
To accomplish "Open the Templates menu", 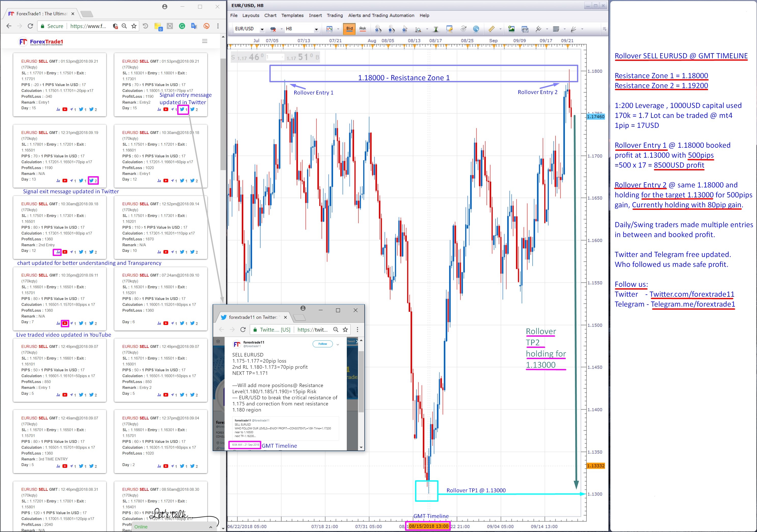I will (292, 15).
